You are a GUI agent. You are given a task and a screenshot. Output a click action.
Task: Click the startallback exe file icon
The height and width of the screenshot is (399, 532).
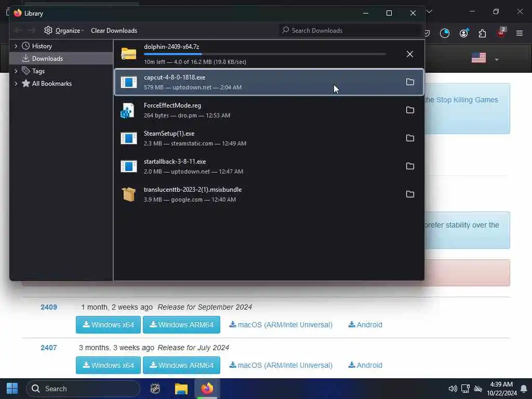click(129, 166)
